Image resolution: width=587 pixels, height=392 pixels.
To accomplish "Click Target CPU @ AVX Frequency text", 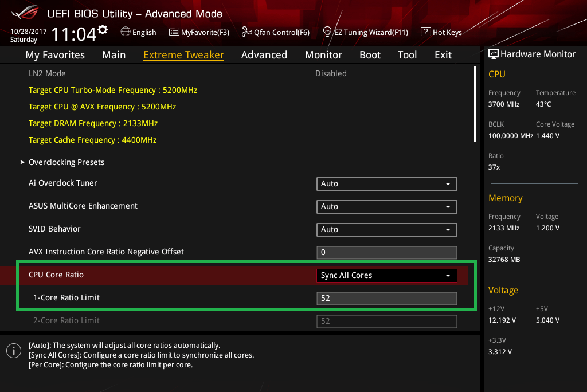I will [x=102, y=107].
